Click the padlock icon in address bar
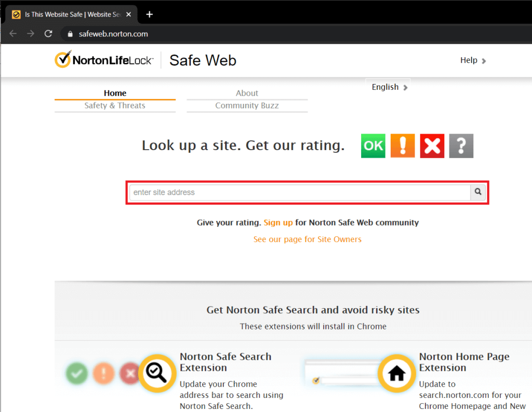The height and width of the screenshot is (412, 532). [70, 34]
